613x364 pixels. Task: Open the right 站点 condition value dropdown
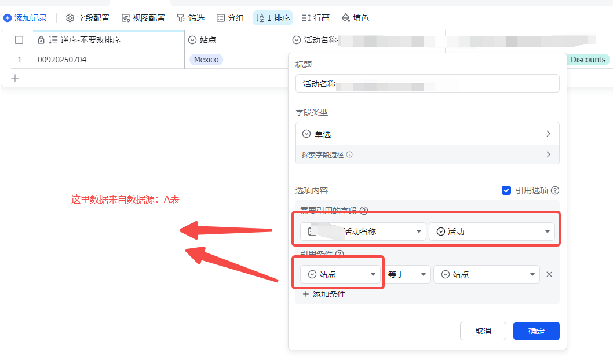(x=487, y=274)
